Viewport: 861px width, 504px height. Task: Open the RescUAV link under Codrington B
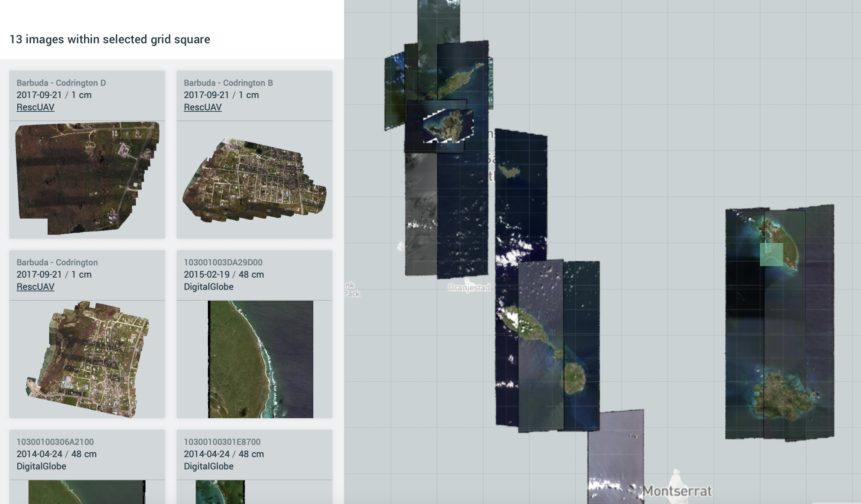(x=203, y=107)
